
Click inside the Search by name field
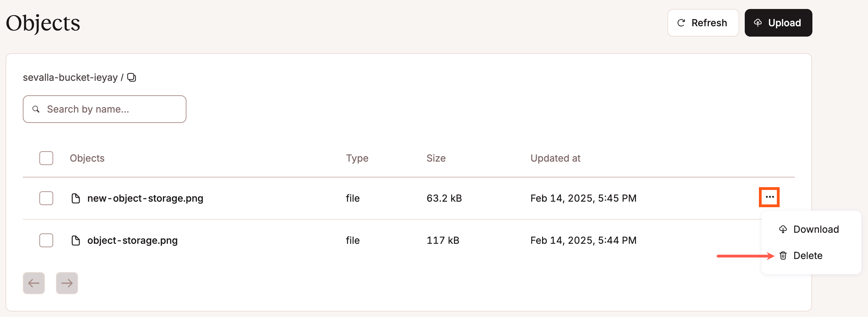[x=104, y=109]
